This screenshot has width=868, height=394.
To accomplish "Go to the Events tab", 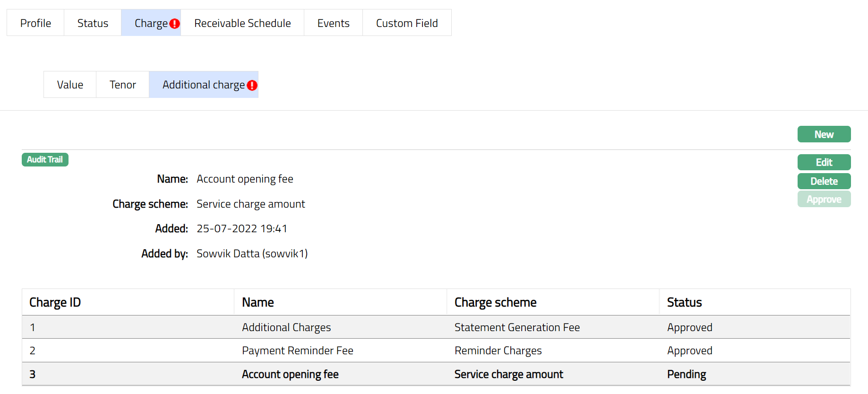I will click(333, 23).
